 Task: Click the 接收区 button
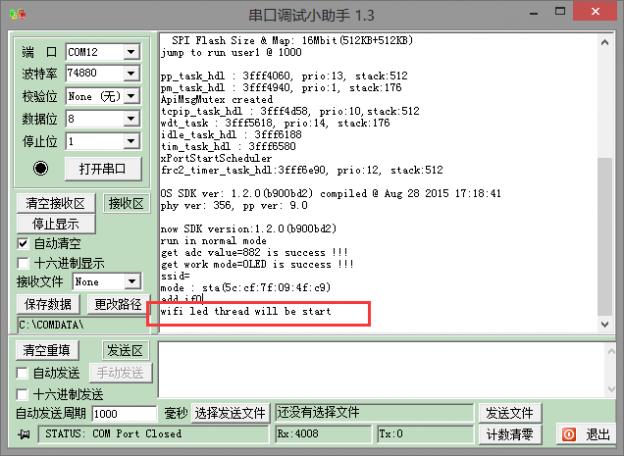click(x=126, y=203)
